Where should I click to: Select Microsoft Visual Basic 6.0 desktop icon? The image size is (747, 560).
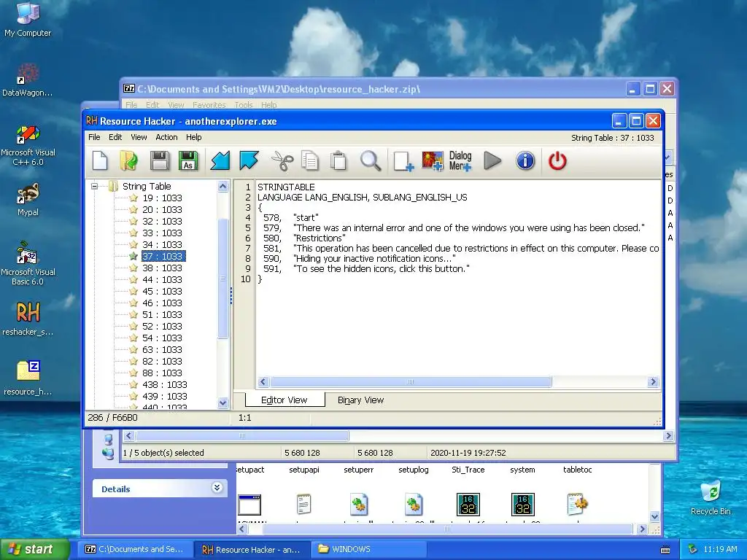(28, 263)
